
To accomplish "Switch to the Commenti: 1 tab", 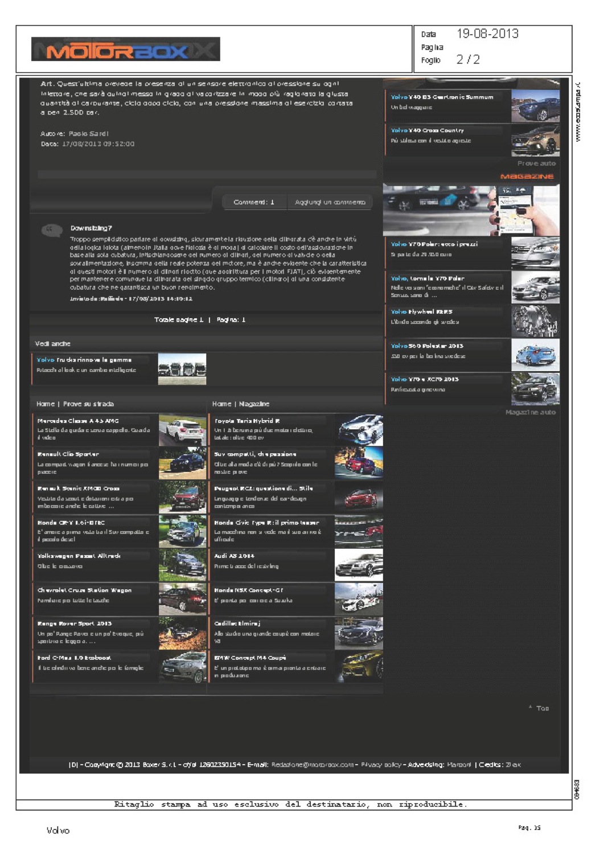I will [x=253, y=202].
